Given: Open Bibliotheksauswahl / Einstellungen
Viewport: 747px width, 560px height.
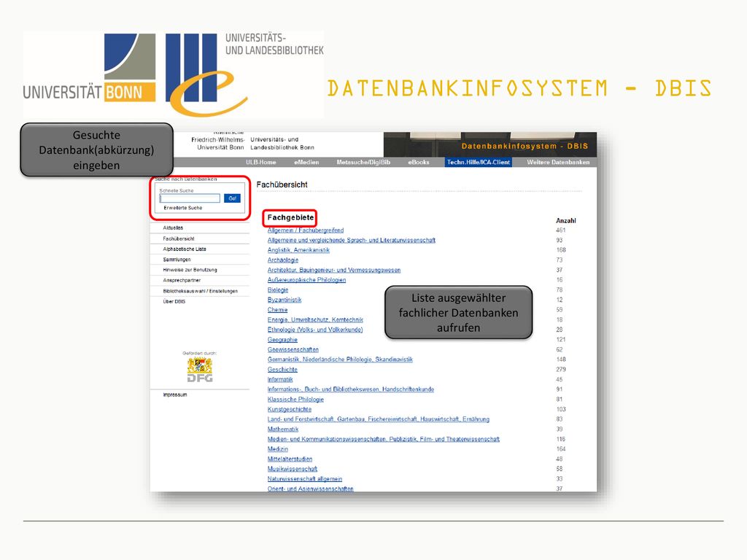Looking at the screenshot, I should click(200, 291).
